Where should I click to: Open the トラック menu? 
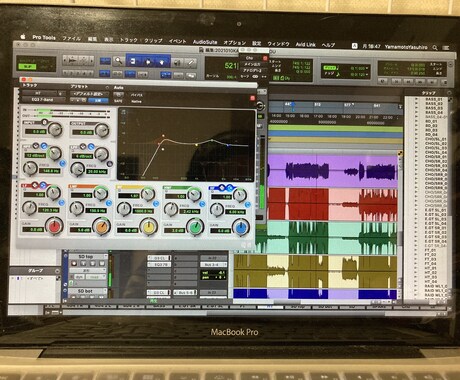[x=129, y=40]
